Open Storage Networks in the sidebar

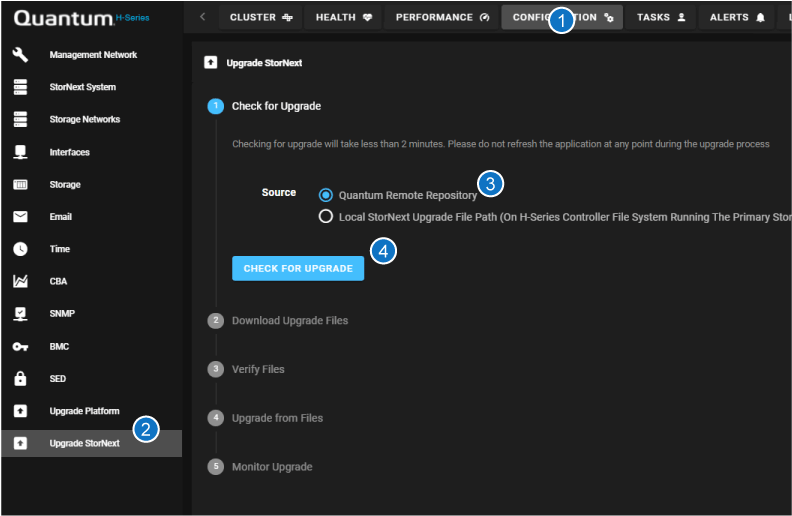pos(85,120)
